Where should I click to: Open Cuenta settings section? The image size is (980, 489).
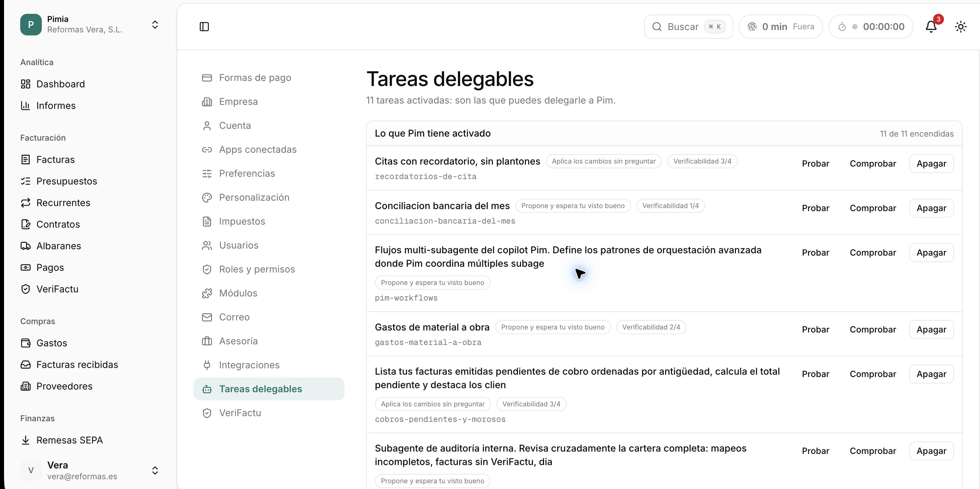[269, 125]
